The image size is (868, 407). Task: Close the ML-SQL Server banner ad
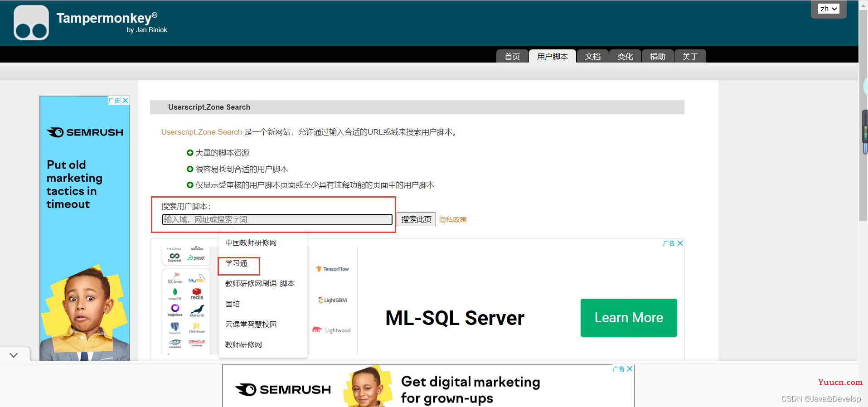pos(680,243)
